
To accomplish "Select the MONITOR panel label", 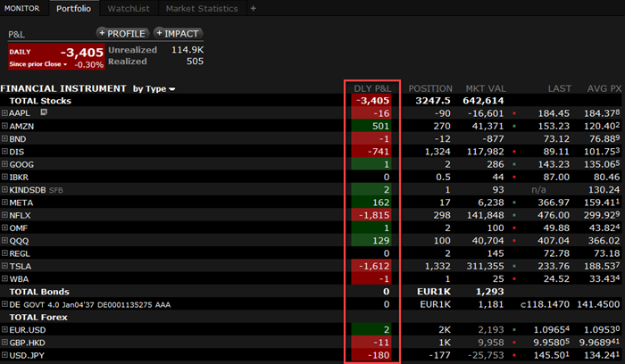I will (x=21, y=8).
